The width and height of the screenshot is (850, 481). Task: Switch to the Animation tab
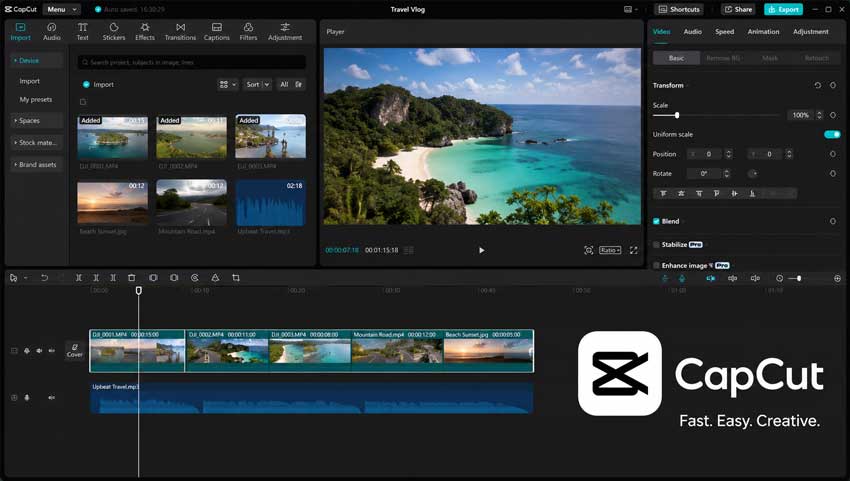(x=763, y=31)
